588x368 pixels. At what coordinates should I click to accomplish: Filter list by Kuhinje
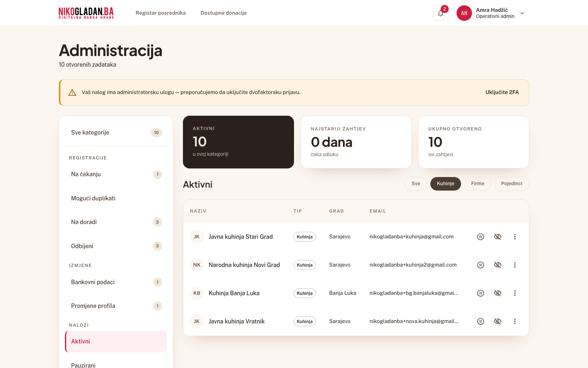[445, 184]
